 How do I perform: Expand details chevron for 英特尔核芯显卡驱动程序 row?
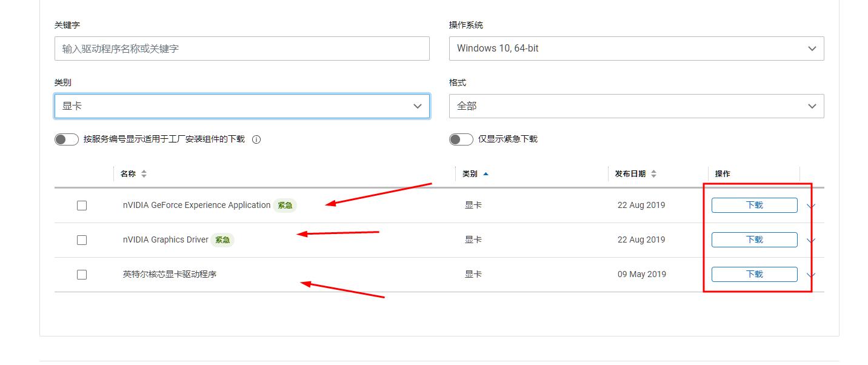811,274
